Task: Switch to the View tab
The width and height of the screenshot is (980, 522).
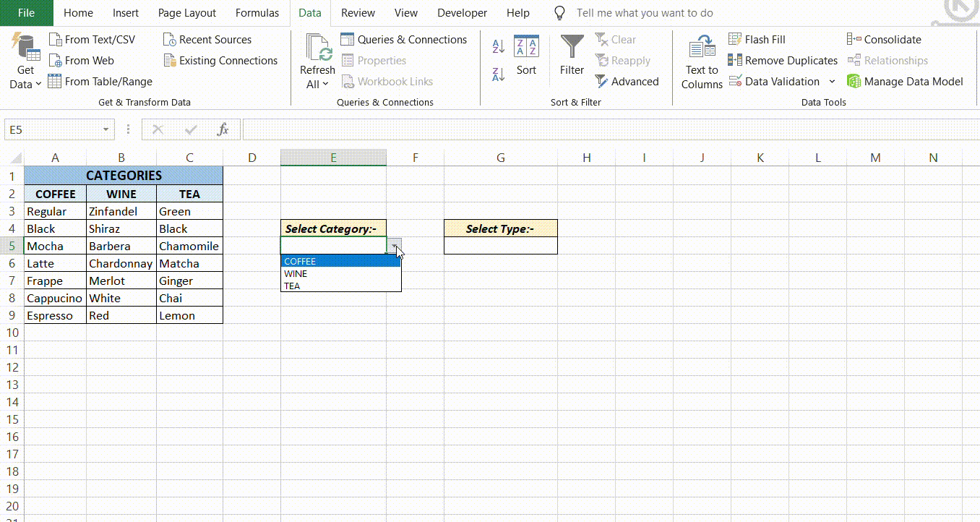Action: (406, 13)
